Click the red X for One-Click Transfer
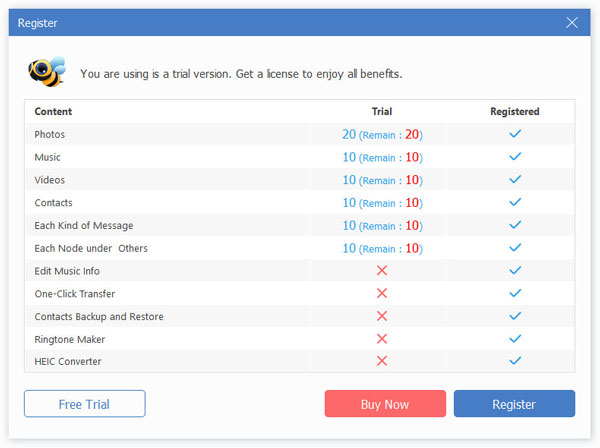This screenshot has height=448, width=600. pyautogui.click(x=382, y=293)
